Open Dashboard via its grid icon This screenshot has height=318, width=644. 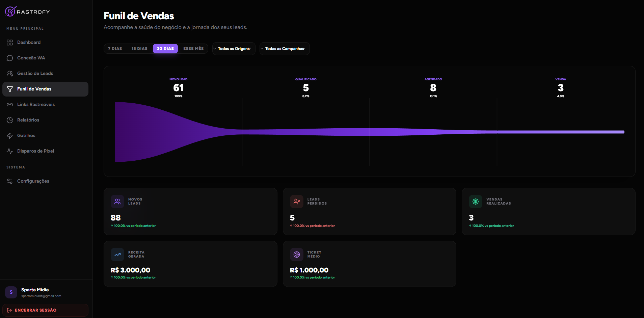click(x=10, y=43)
